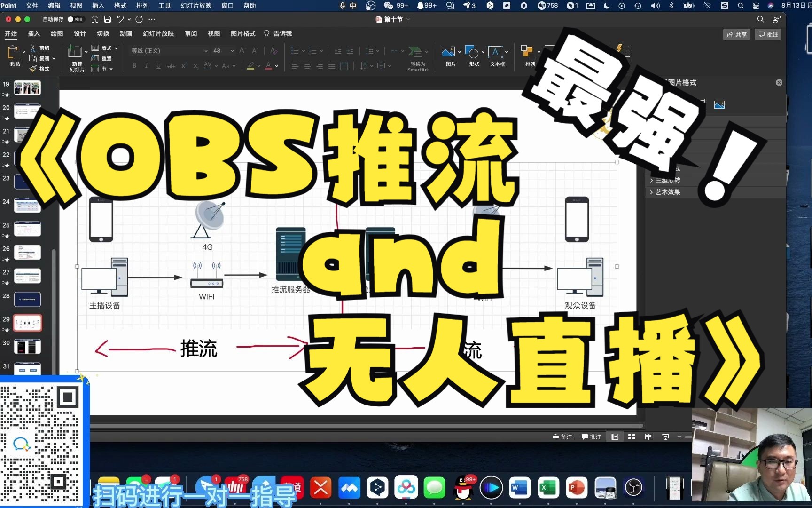Open the Picture tab icon in format pane
This screenshot has height=508, width=812.
(x=719, y=104)
